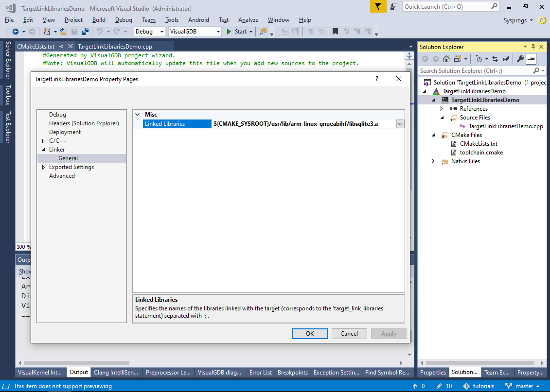Click the Switch Views icon in Solution Explorer
The width and height of the screenshot is (550, 392).
(x=458, y=59)
